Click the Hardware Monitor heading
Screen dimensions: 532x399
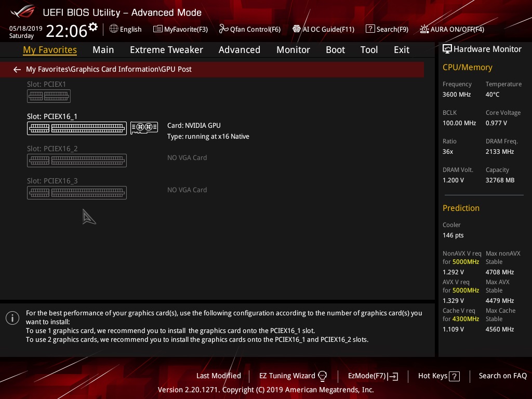(x=487, y=49)
